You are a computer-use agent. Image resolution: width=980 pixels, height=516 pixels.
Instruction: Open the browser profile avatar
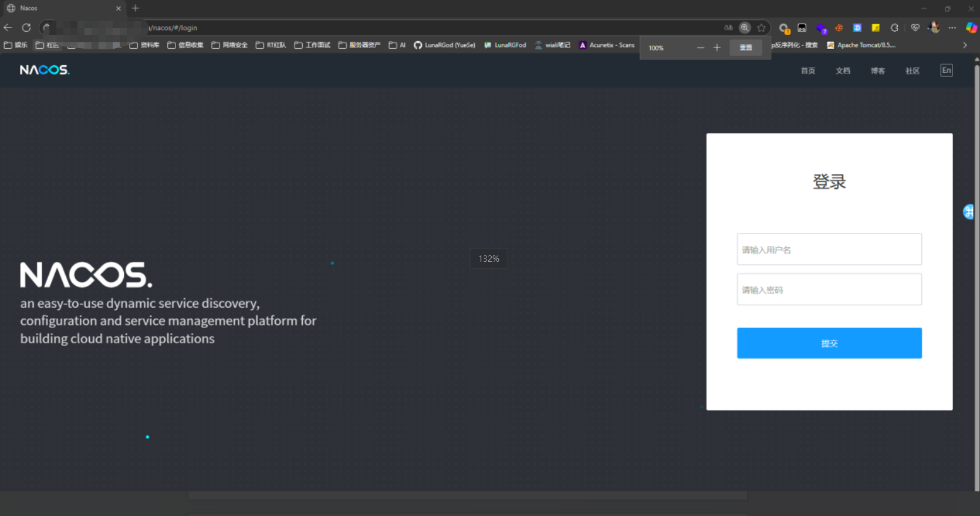tap(934, 28)
